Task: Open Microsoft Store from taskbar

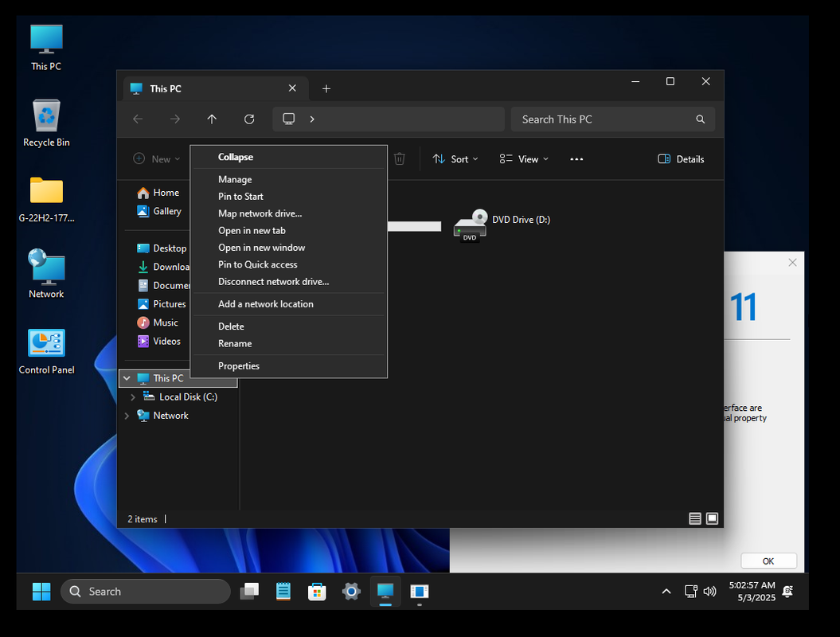Action: 317,592
